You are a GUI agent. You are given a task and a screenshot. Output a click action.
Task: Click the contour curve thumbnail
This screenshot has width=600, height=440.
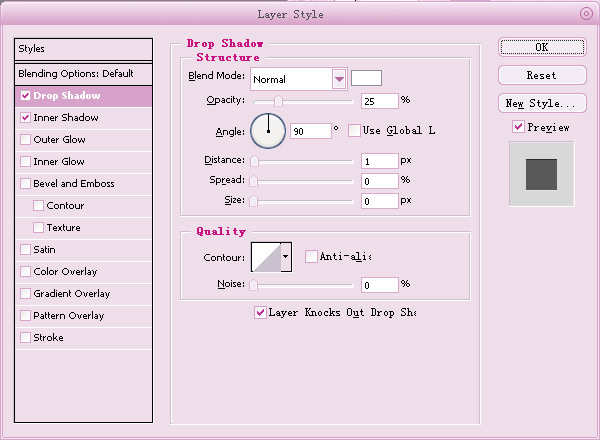coord(266,257)
